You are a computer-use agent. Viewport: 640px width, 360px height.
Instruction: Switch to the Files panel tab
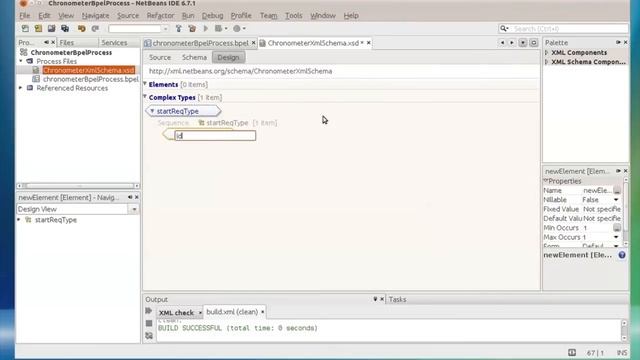tap(67, 42)
